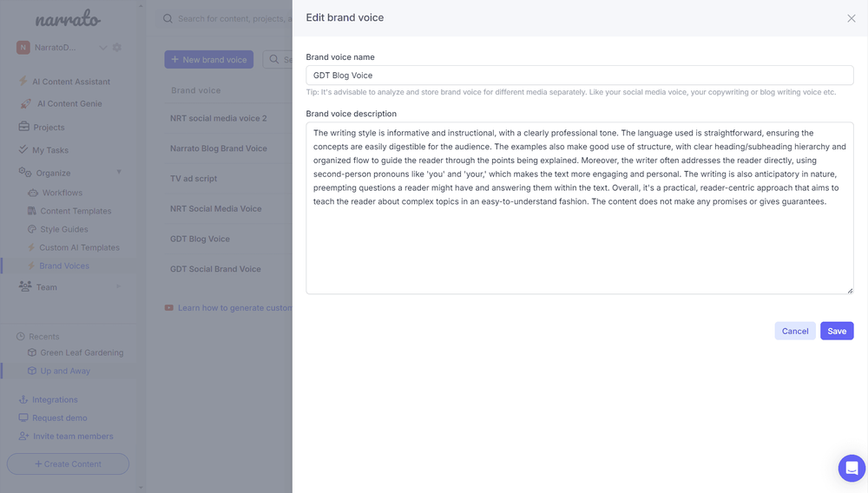
Task: Click the AI Content Assistant lightning icon
Action: [23, 81]
